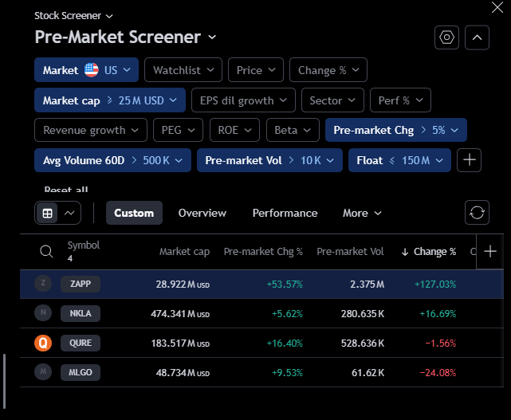This screenshot has width=511, height=420.
Task: Open the Stock Screener type dropdown
Action: coord(73,16)
